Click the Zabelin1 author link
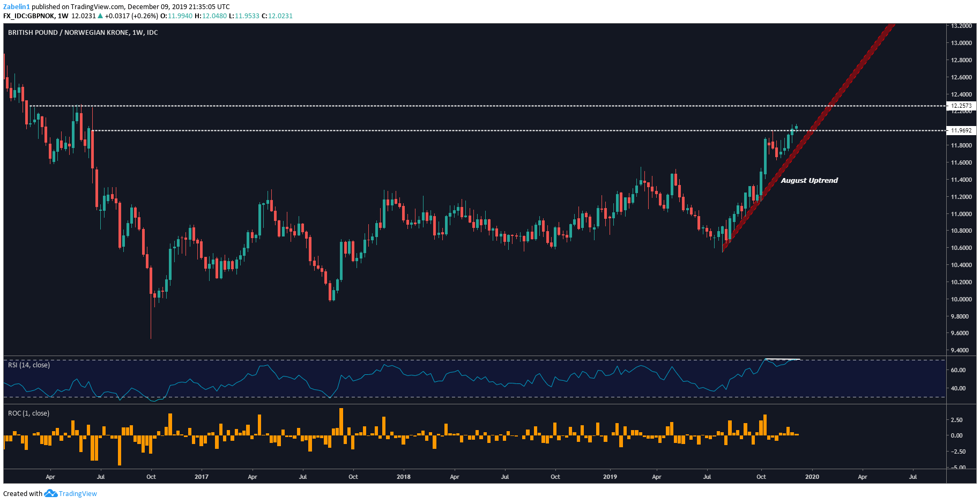 click(17, 7)
